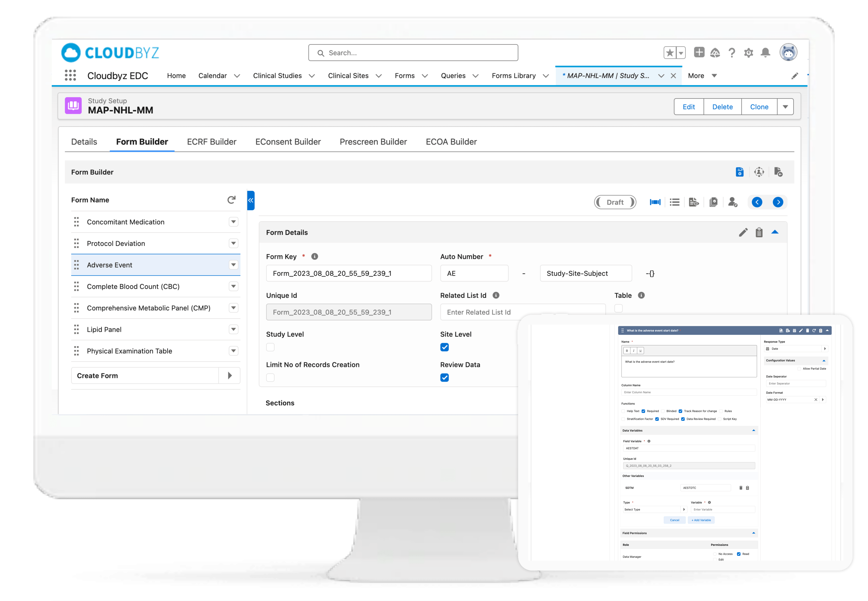The image size is (868, 601).
Task: Click the Delete button
Action: (x=722, y=107)
